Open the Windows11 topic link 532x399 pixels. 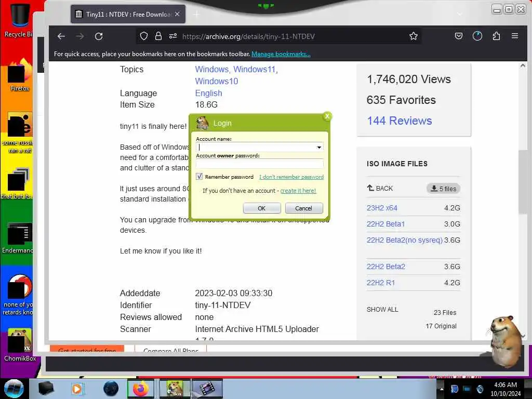[254, 69]
